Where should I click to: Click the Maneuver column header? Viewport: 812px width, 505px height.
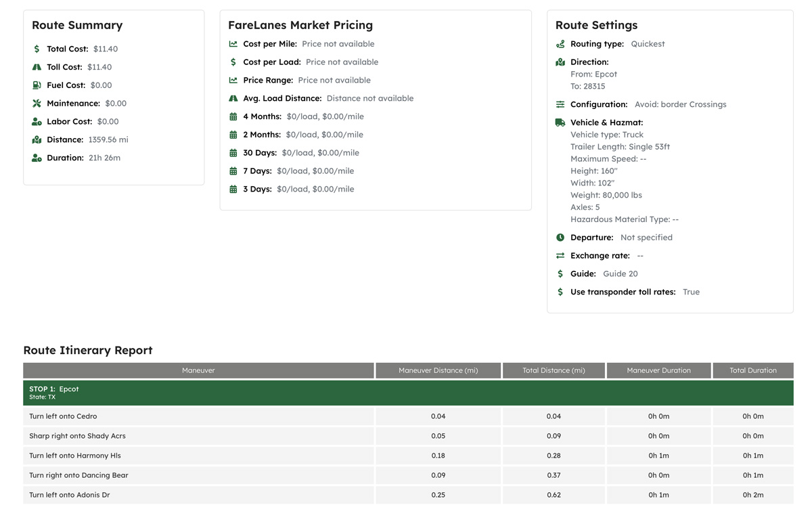(198, 370)
